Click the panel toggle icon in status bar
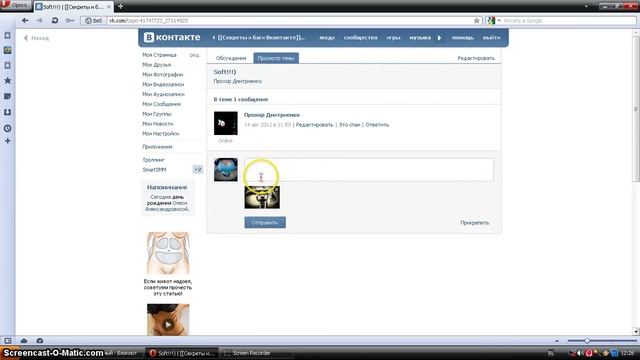The height and width of the screenshot is (360, 640). coord(8,340)
